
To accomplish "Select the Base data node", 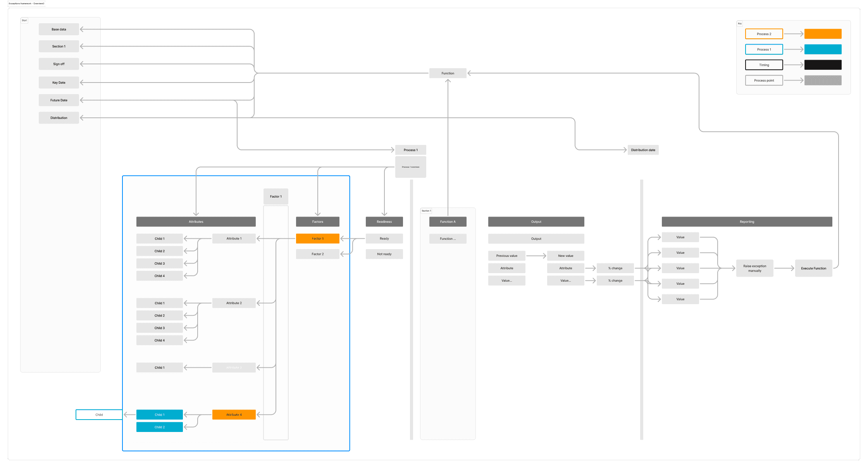I will [x=59, y=29].
